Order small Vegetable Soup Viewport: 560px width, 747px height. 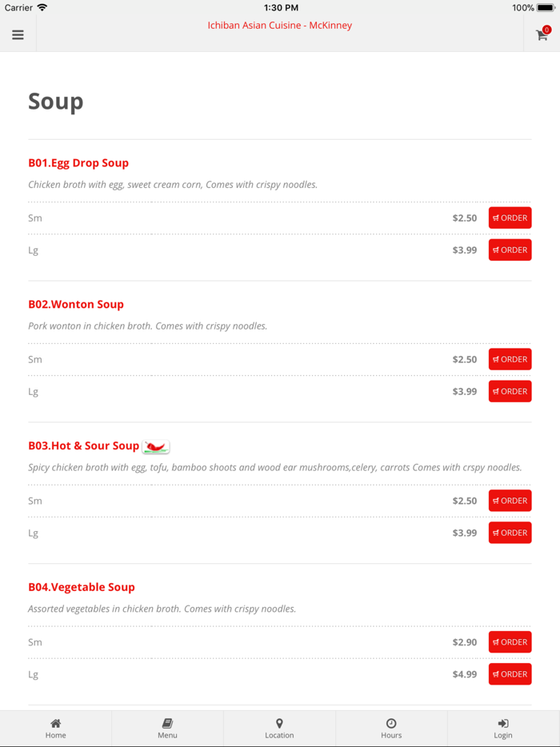click(x=510, y=642)
